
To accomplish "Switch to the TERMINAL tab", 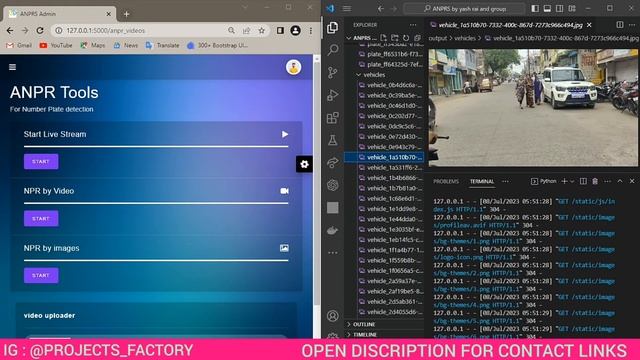I will coord(482,181).
